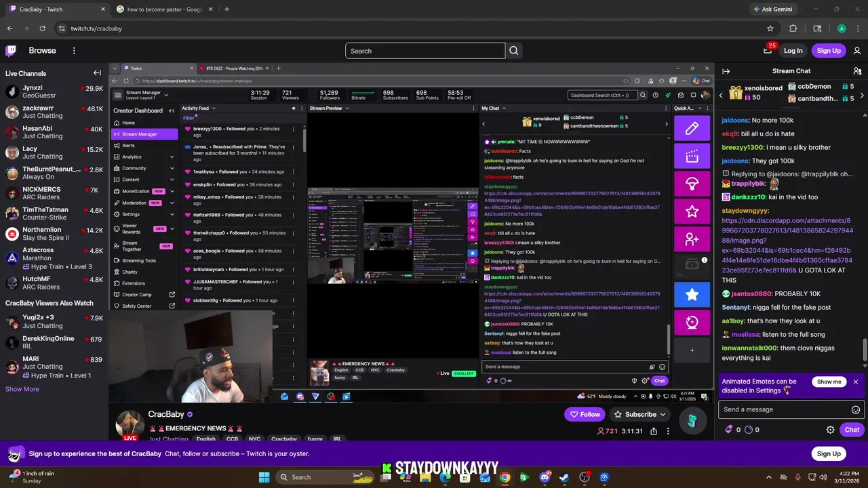Show next gift leaderboard entries in Stream Chat
Image resolution: width=868 pixels, height=488 pixels.
(862, 96)
